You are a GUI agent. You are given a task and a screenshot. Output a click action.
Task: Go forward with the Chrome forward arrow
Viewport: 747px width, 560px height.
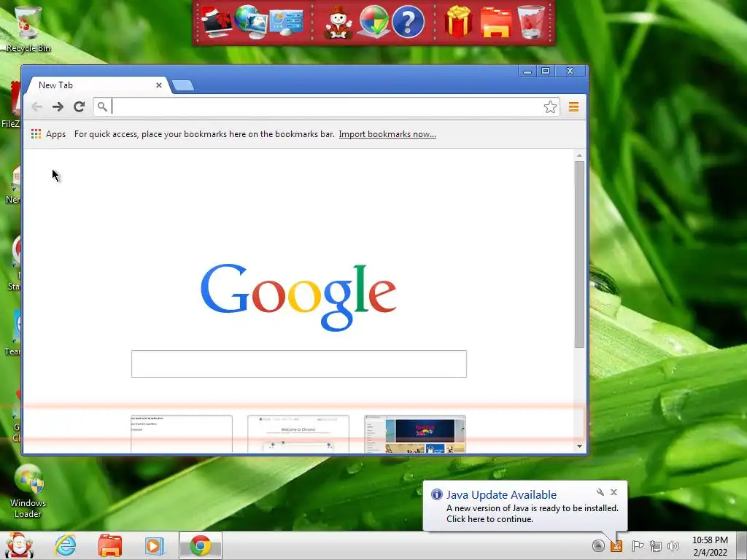(x=58, y=106)
